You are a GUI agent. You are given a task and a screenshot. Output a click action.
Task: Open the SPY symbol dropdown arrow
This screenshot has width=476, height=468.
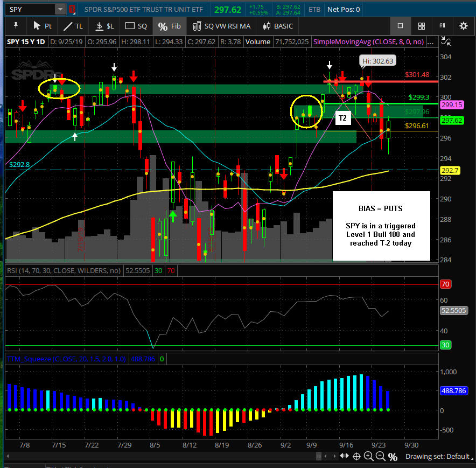click(x=60, y=9)
